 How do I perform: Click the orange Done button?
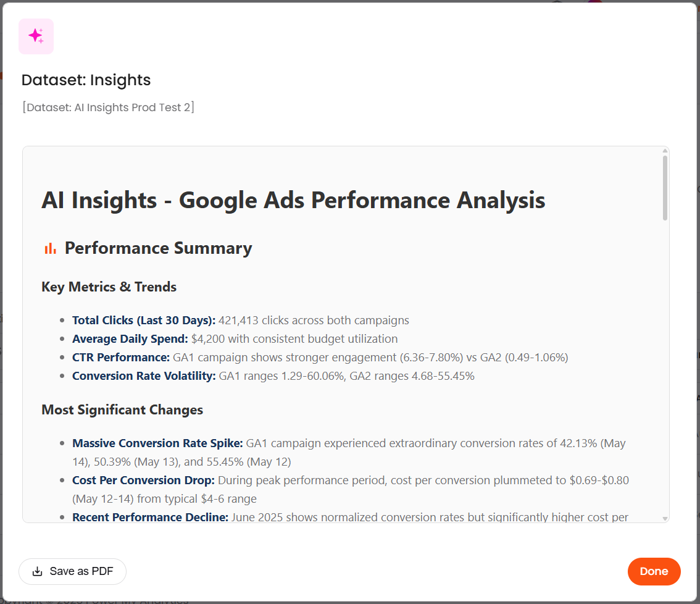tap(654, 571)
